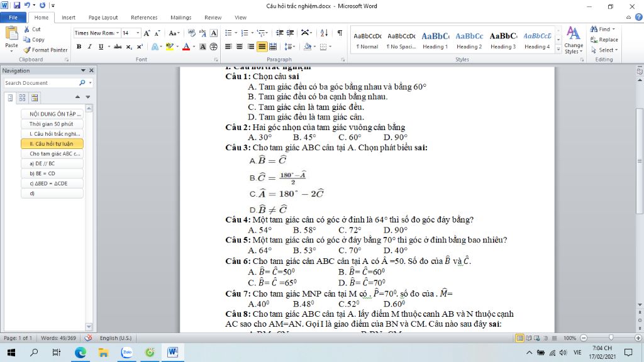
Task: Close the Navigation pane
Action: click(92, 70)
